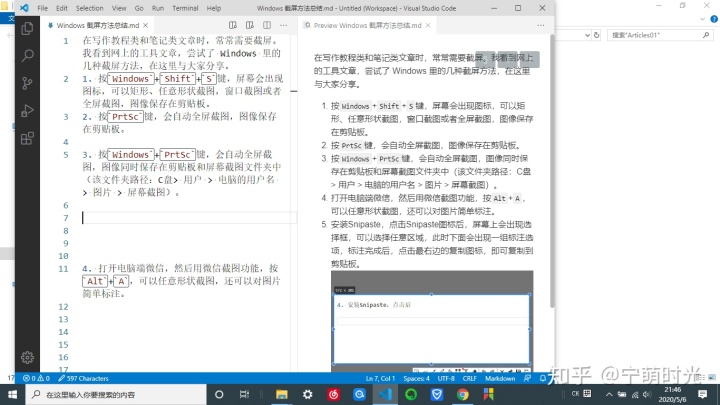Open the Extensions view
Viewport: 720px width, 405px height.
click(27, 138)
